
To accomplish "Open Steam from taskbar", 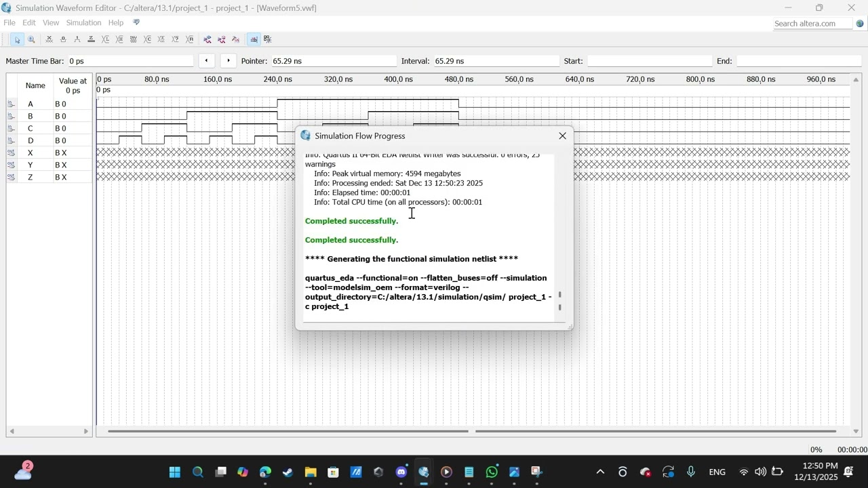I will pyautogui.click(x=288, y=472).
